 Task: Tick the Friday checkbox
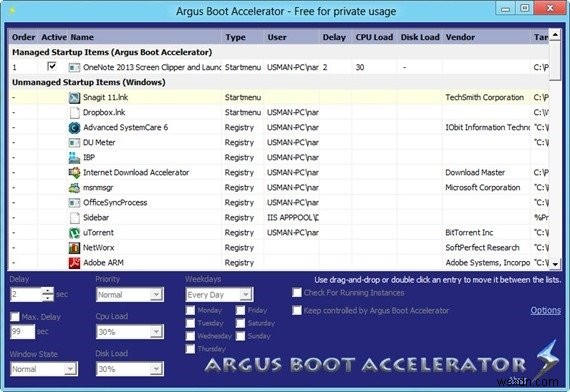coord(240,310)
